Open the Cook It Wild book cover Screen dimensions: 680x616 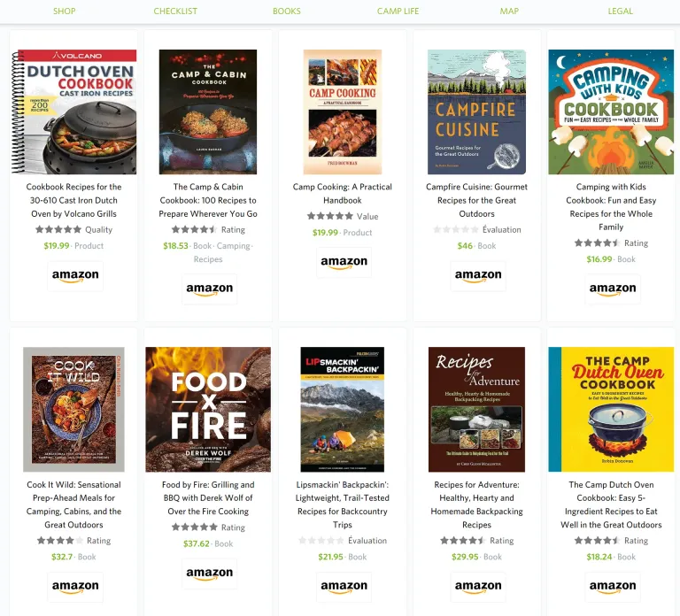click(x=73, y=409)
